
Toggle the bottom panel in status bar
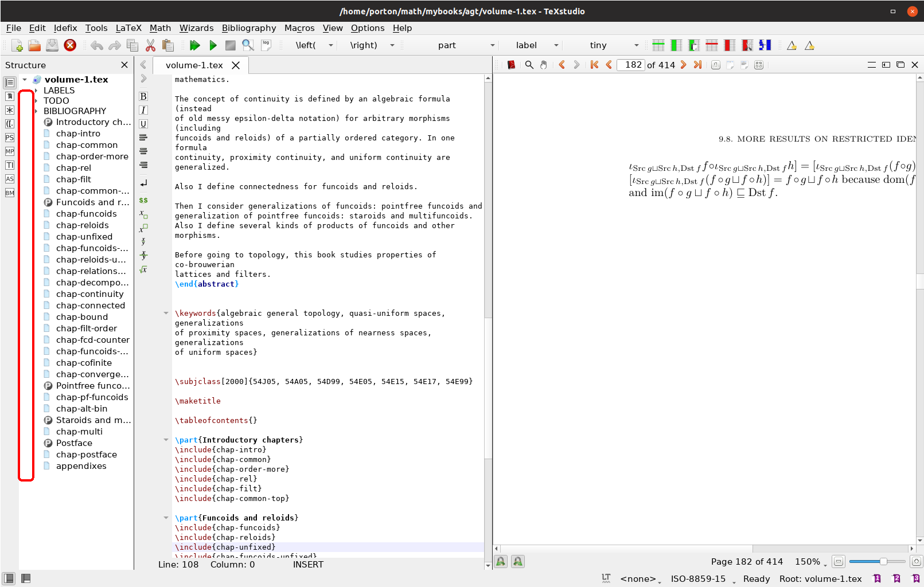click(x=26, y=578)
